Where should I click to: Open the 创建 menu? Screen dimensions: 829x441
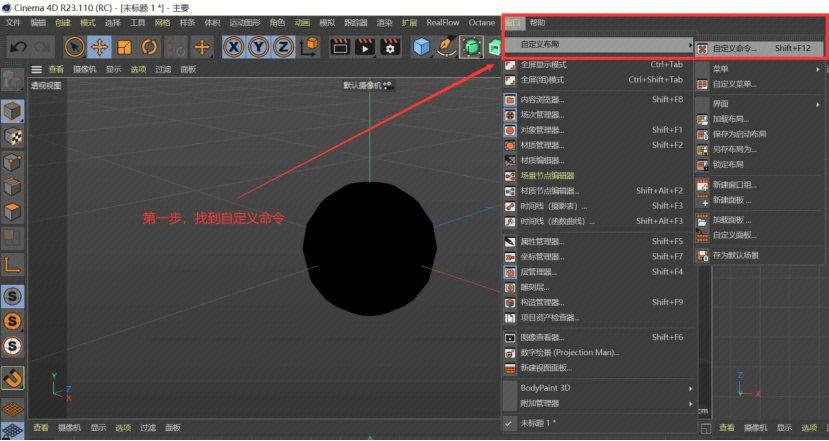[62, 23]
